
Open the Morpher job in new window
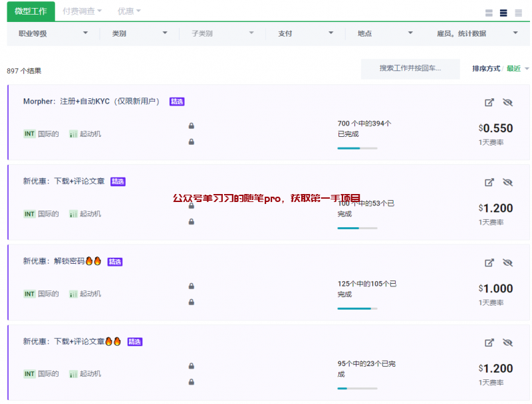(489, 102)
